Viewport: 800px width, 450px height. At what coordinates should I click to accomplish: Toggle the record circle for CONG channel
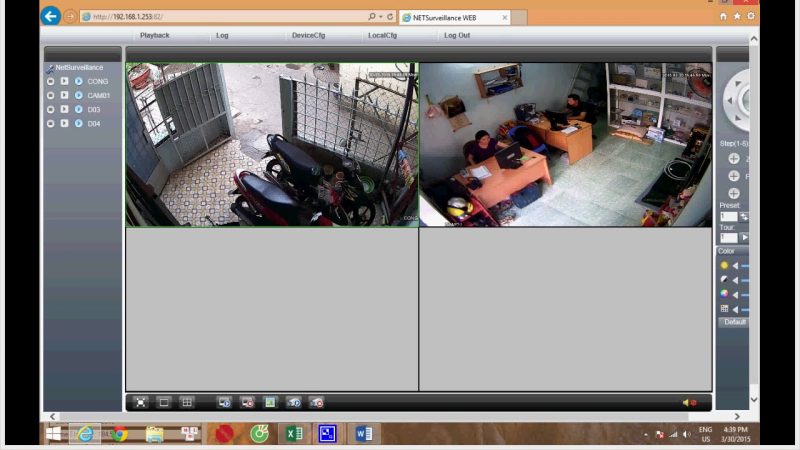tap(51, 82)
